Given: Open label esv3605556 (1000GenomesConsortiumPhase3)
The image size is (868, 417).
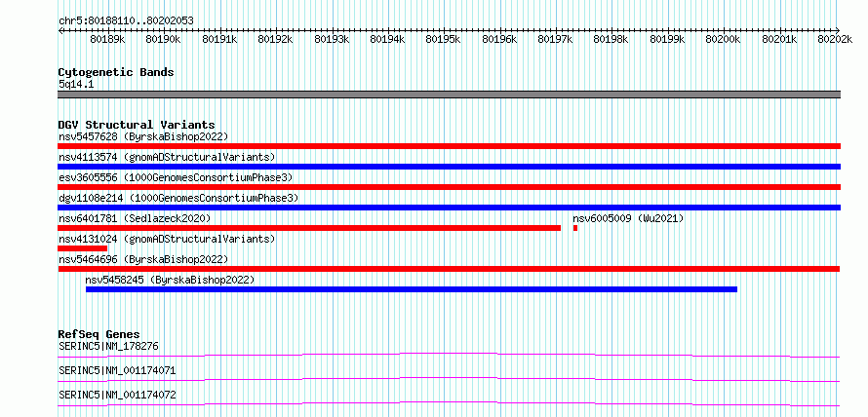Looking at the screenshot, I should [176, 177].
